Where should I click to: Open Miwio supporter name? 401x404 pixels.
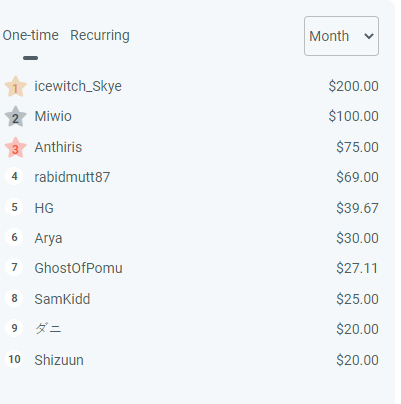click(x=53, y=116)
